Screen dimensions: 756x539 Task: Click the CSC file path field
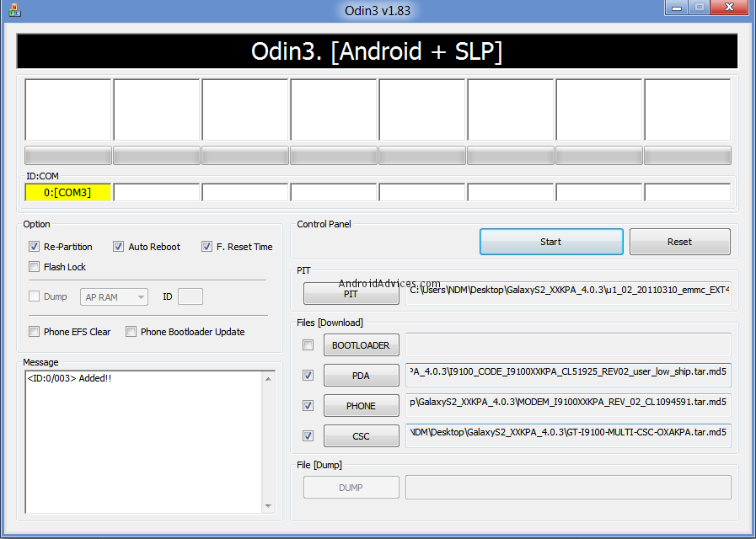pos(568,436)
